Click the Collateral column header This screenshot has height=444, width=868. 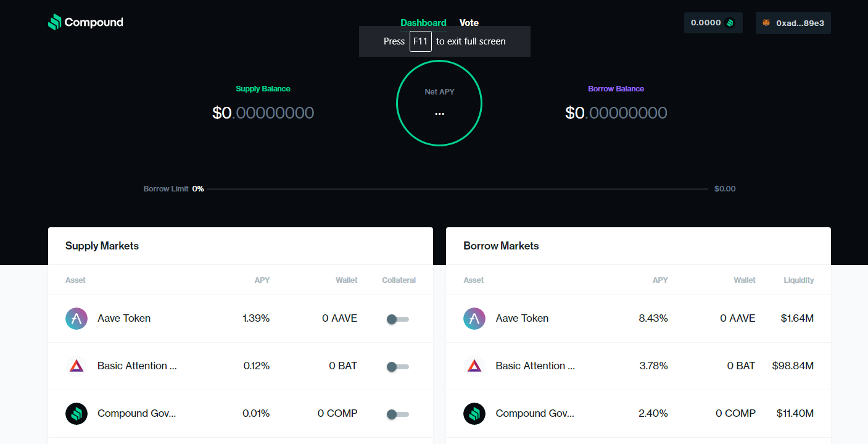coord(399,280)
